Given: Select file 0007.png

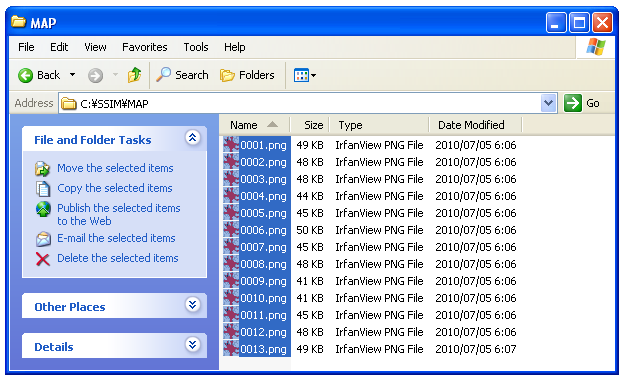Looking at the screenshot, I should [263, 247].
